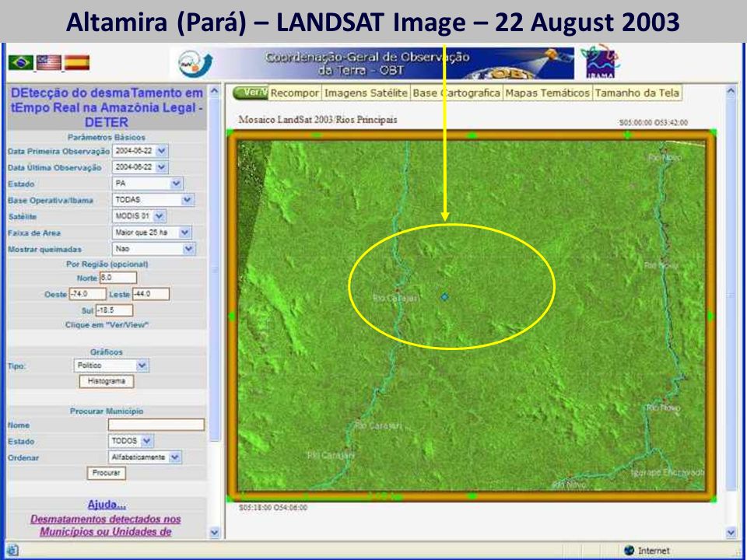Open Tamanho da Tela tab
The image size is (747, 560).
point(637,93)
